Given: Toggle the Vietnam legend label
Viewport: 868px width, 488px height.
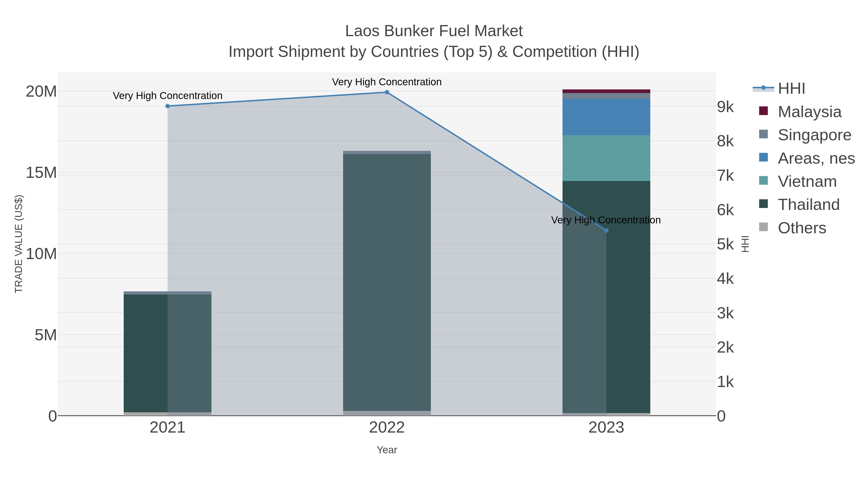Looking at the screenshot, I should tap(807, 181).
